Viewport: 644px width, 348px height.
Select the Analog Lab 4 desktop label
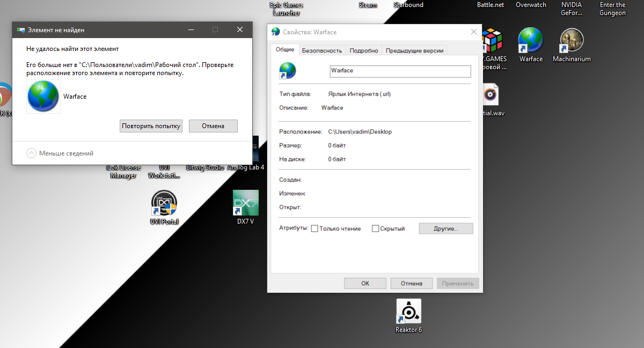[x=245, y=167]
